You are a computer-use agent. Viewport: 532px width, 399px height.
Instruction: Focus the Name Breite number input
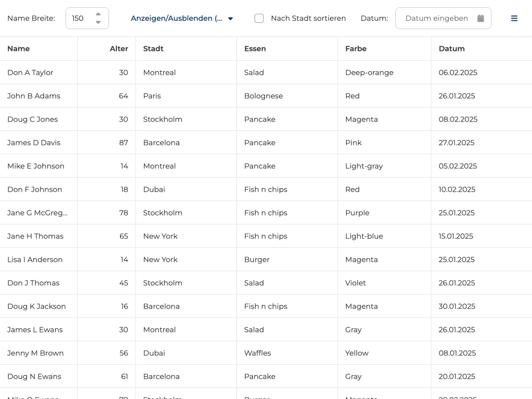point(81,18)
